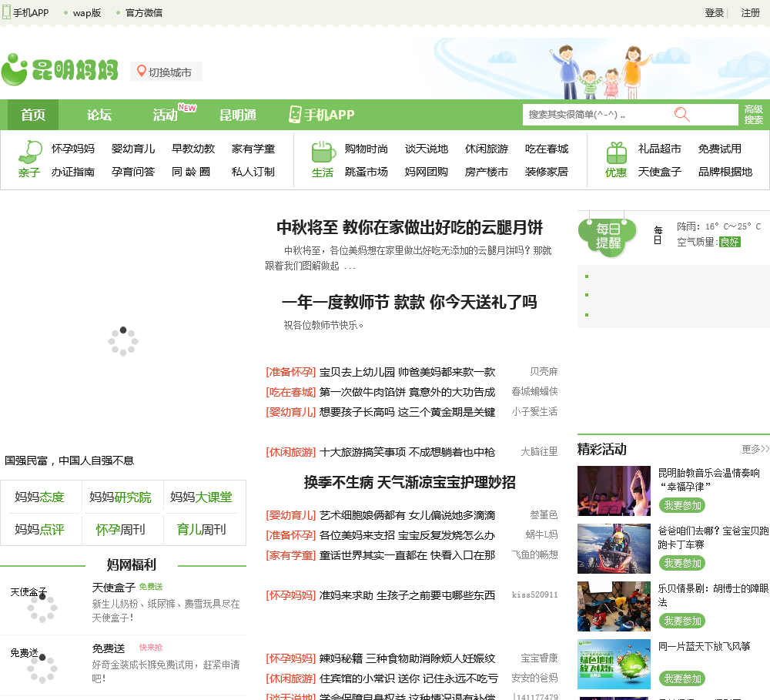This screenshot has height=700, width=770.
Task: Click the 亲子 category icon
Action: (x=29, y=151)
